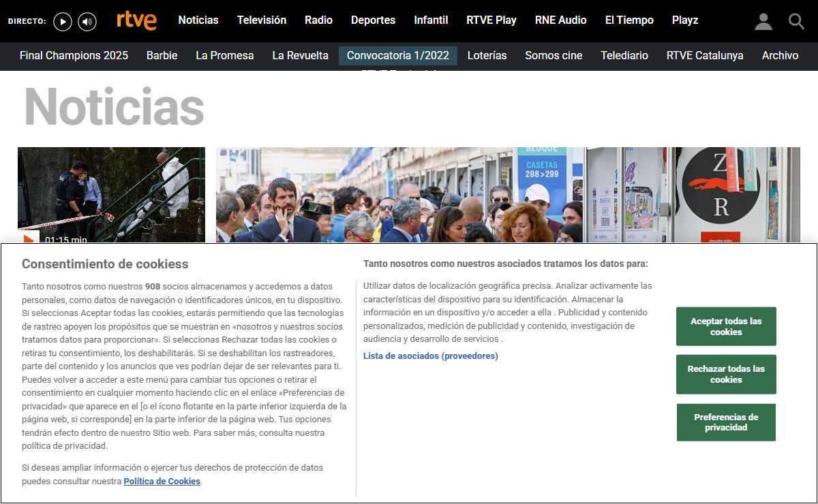Open La Promesa link
Image resolution: width=818 pixels, height=504 pixels.
point(224,56)
